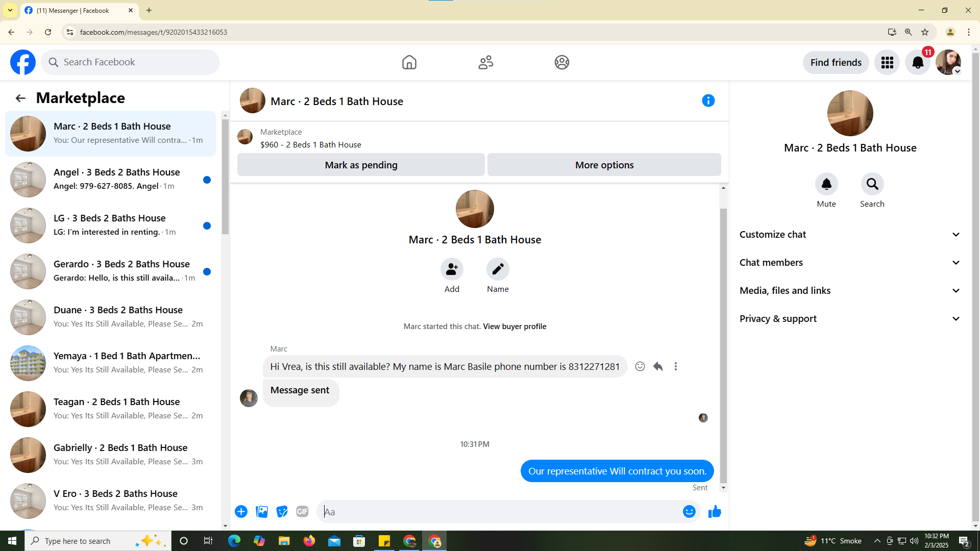This screenshot has height=551, width=980.
Task: Open the V Ero 3 Beds 2 Baths House chat
Action: [110, 501]
